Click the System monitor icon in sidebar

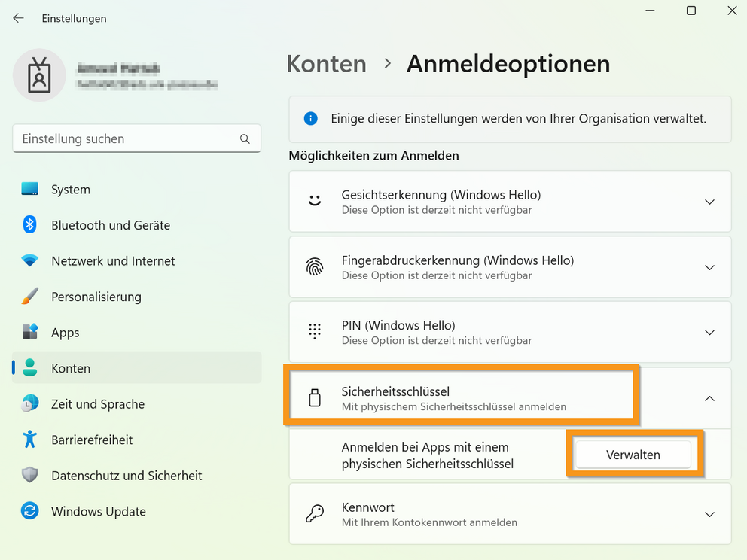(x=30, y=190)
